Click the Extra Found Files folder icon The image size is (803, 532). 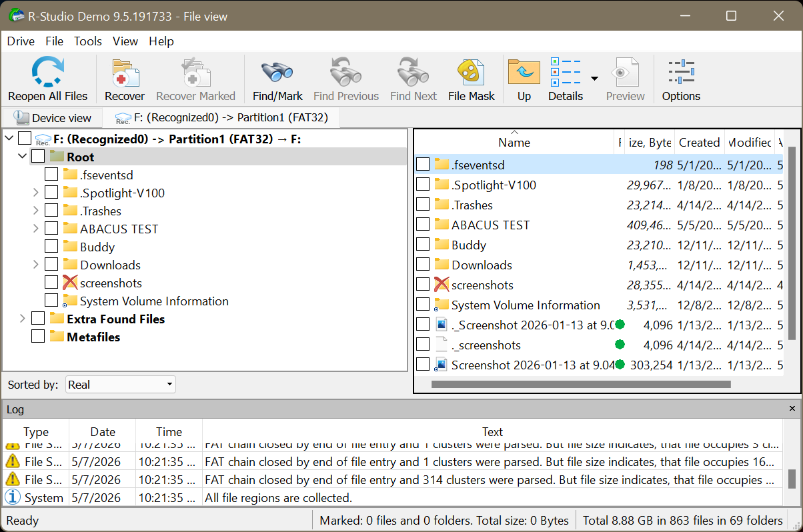pyautogui.click(x=57, y=319)
